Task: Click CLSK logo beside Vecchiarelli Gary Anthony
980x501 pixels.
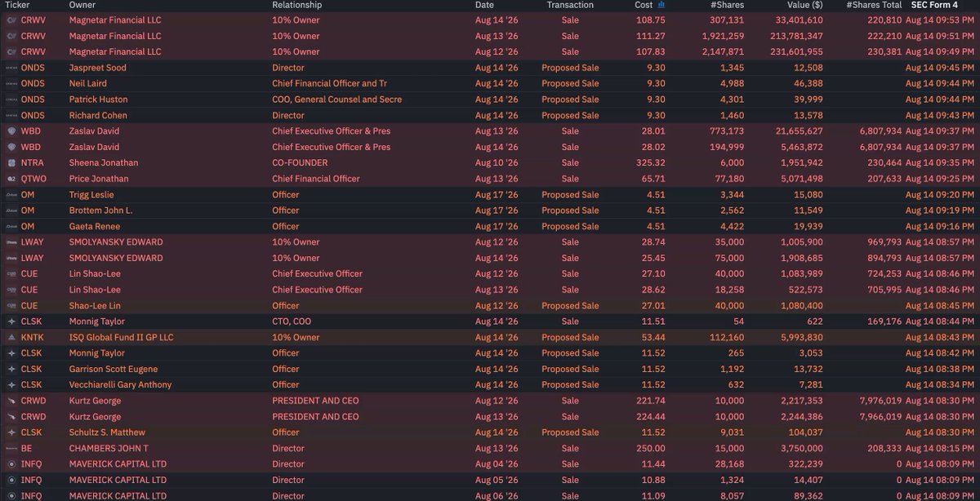Action: coord(11,385)
